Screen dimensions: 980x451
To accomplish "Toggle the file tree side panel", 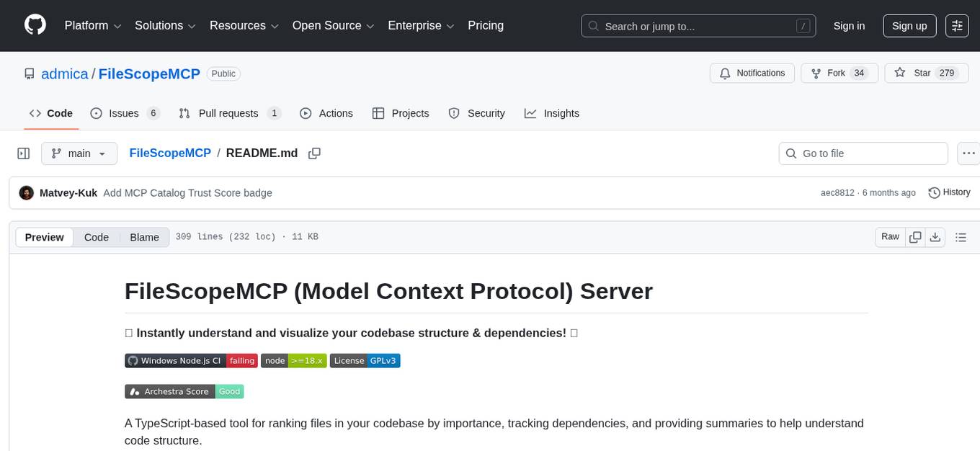I will click(x=23, y=153).
